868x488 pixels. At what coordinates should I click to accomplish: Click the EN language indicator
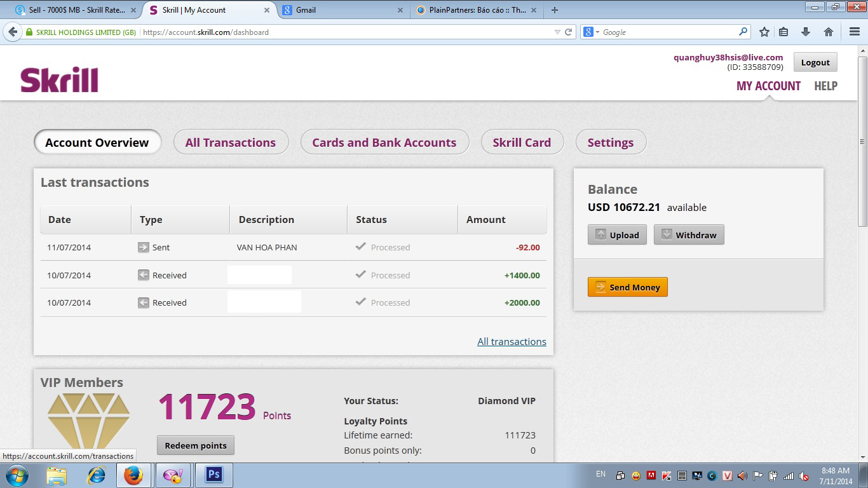pyautogui.click(x=600, y=473)
